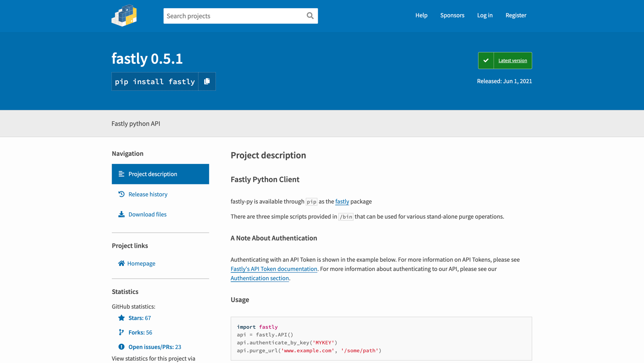The height and width of the screenshot is (363, 644).
Task: Click the search magnifier icon
Action: tap(310, 16)
